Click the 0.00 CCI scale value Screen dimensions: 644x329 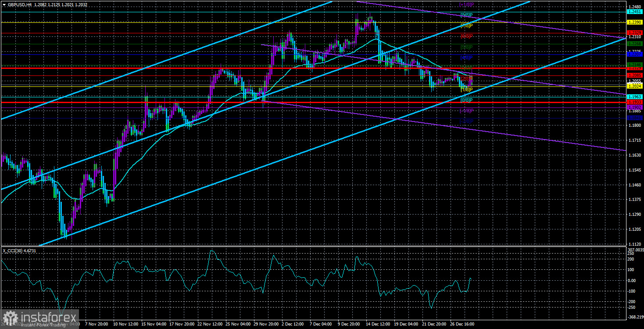coord(632,280)
